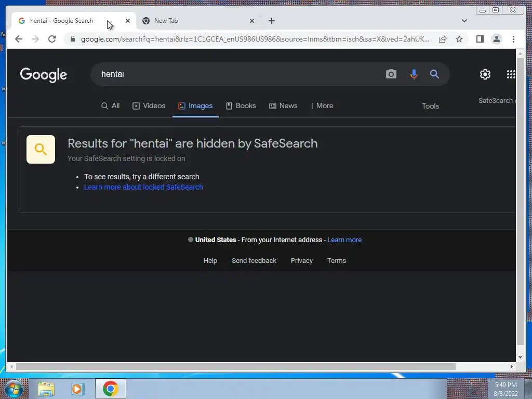The height and width of the screenshot is (399, 532).
Task: Click the horizontal scrollbar left arrow
Action: pos(11,366)
